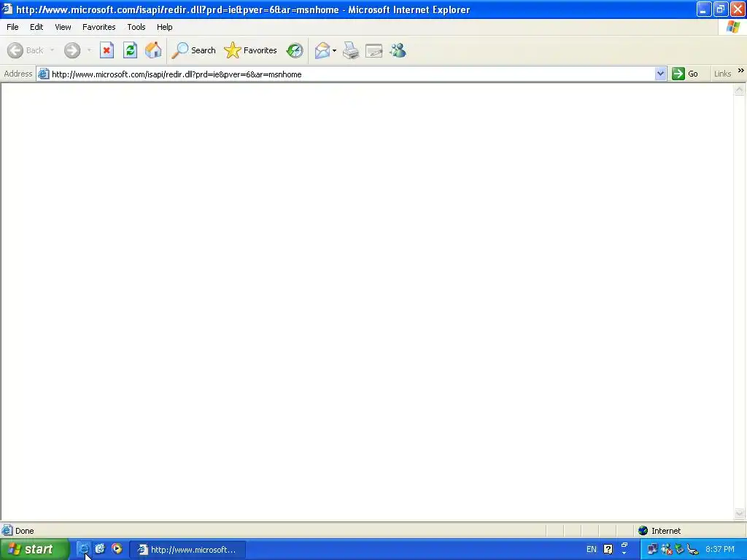Screen dimensions: 747x560
Task: Click inside the Address URL field
Action: [x=352, y=74]
